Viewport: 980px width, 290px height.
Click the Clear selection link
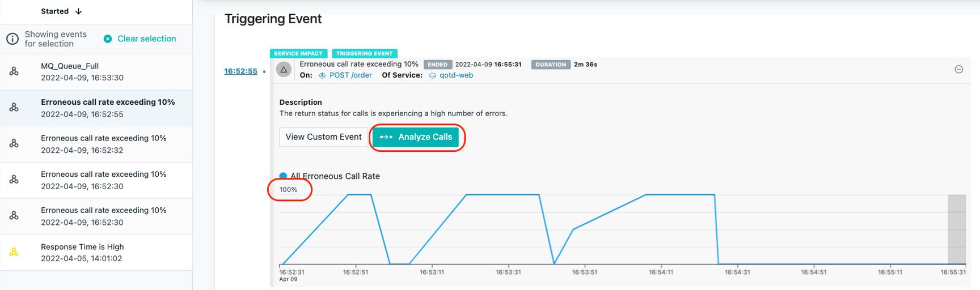point(146,39)
